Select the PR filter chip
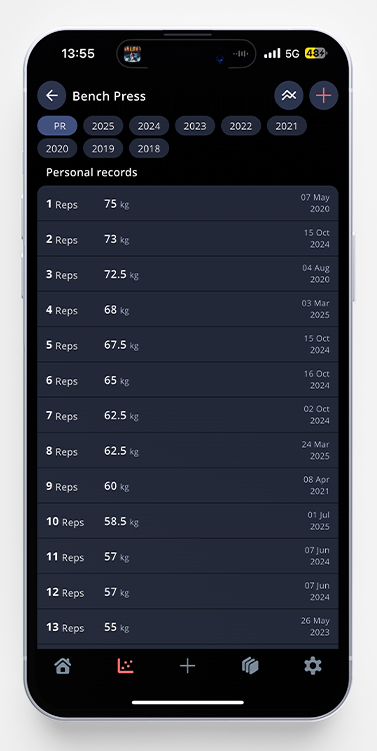The image size is (377, 751). tap(57, 126)
